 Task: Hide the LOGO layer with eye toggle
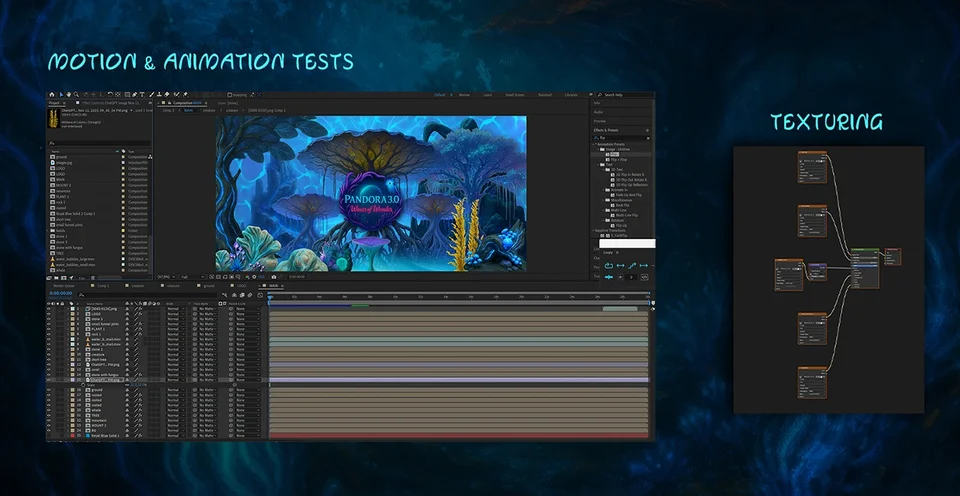[49, 314]
